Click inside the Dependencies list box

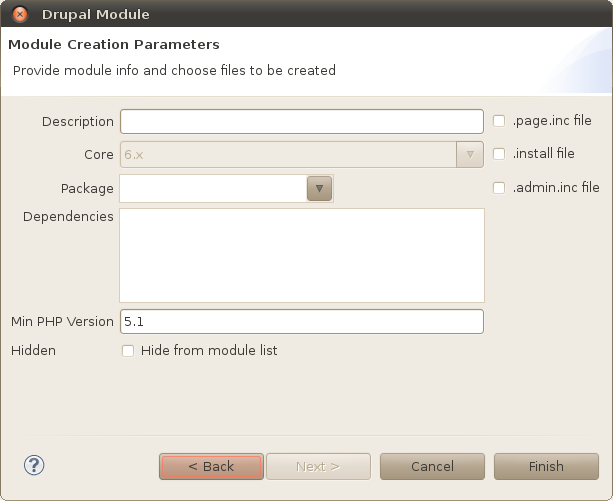(x=302, y=256)
